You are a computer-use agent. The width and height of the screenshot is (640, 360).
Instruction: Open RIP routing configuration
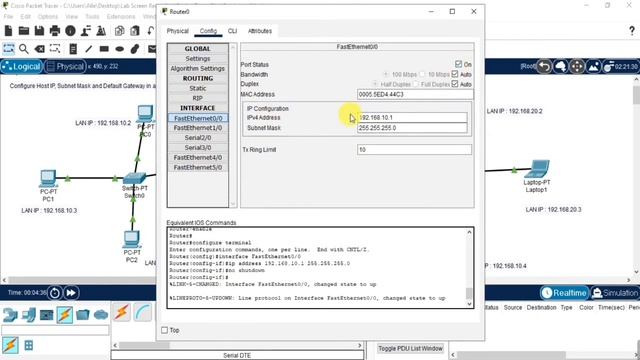198,98
